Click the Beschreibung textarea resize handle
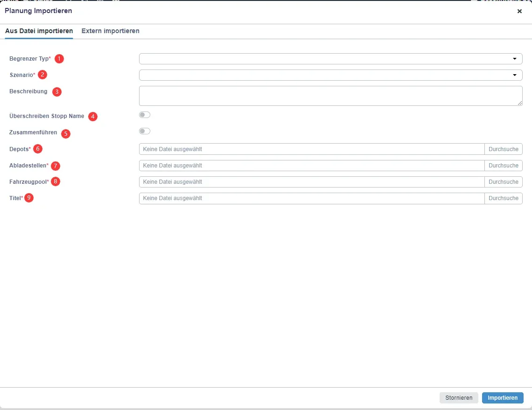The width and height of the screenshot is (532, 410). (x=520, y=103)
